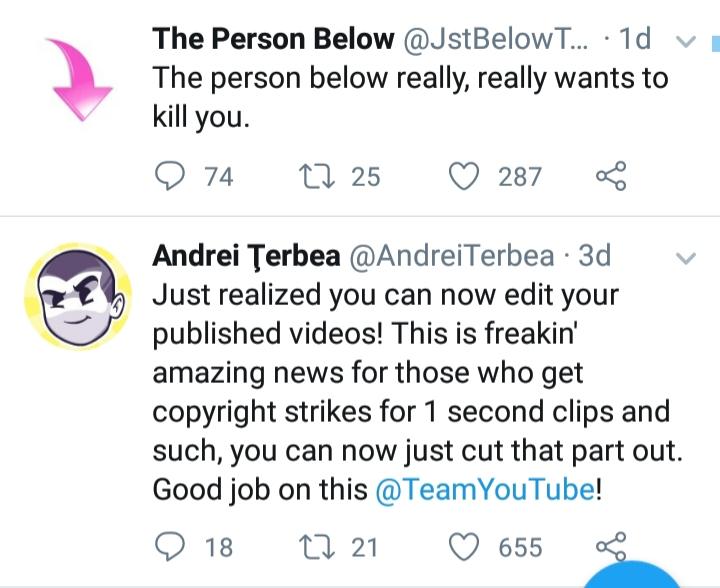Open options chevron on Andrei Țerbea tweet
Viewport: 720px width, 588px height.
(x=686, y=258)
